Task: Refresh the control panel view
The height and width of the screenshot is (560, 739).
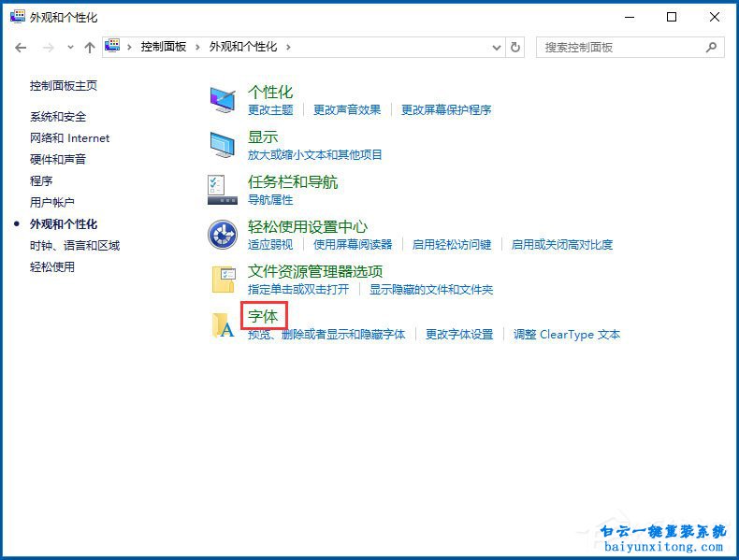Action: (x=515, y=47)
